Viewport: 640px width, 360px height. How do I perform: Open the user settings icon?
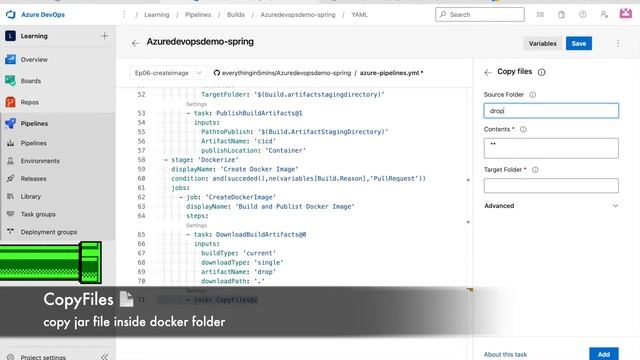pos(604,15)
